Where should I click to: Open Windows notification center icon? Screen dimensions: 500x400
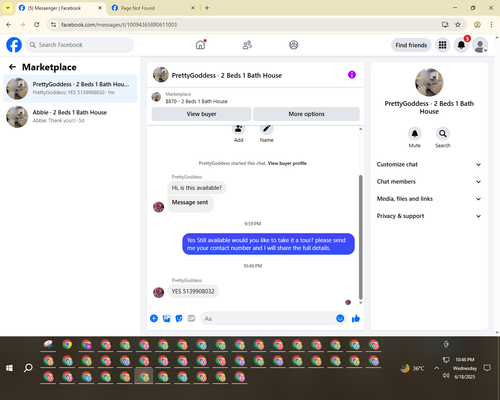click(487, 368)
